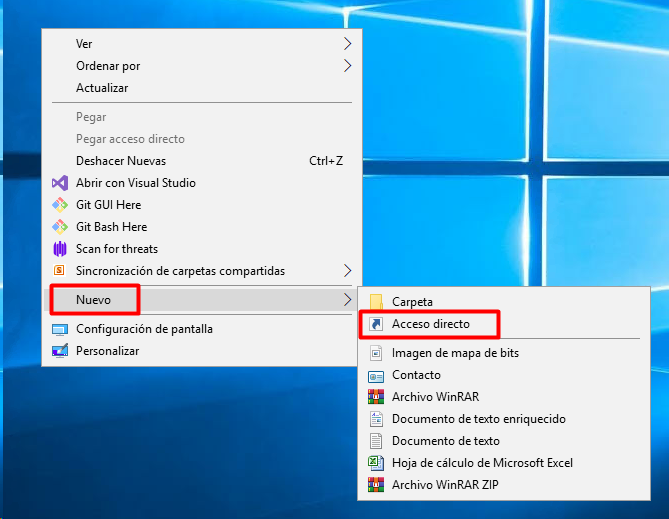This screenshot has width=669, height=519.
Task: Click the Git Bash Here icon
Action: coord(60,227)
